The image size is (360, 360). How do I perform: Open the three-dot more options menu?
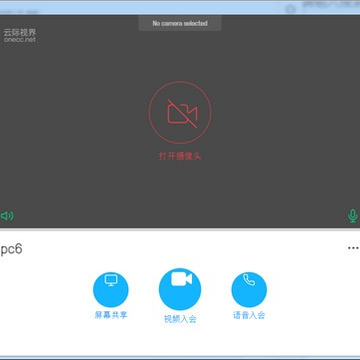[353, 248]
